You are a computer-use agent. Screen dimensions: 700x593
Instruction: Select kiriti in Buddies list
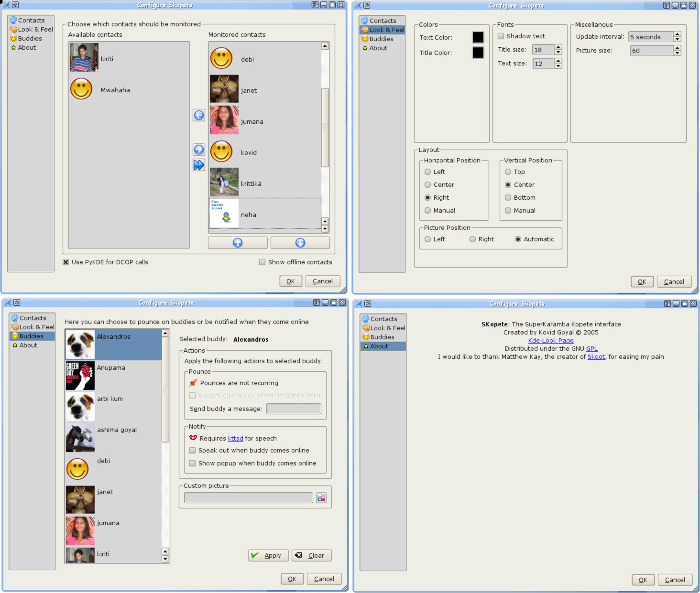point(113,555)
